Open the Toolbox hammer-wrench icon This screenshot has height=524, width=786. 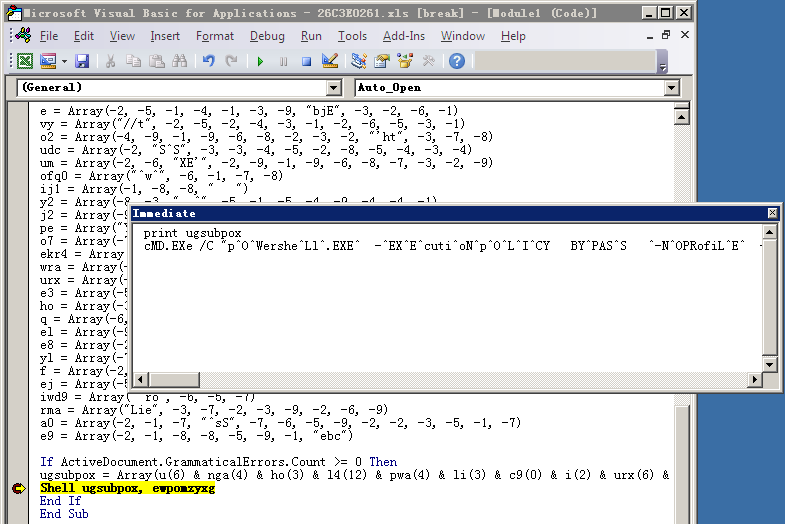point(429,61)
